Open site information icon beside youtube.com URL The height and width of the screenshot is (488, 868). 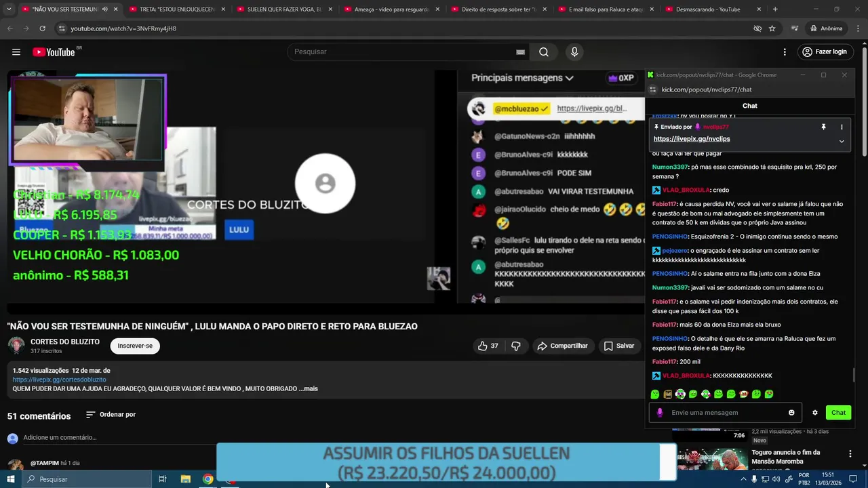click(x=62, y=28)
